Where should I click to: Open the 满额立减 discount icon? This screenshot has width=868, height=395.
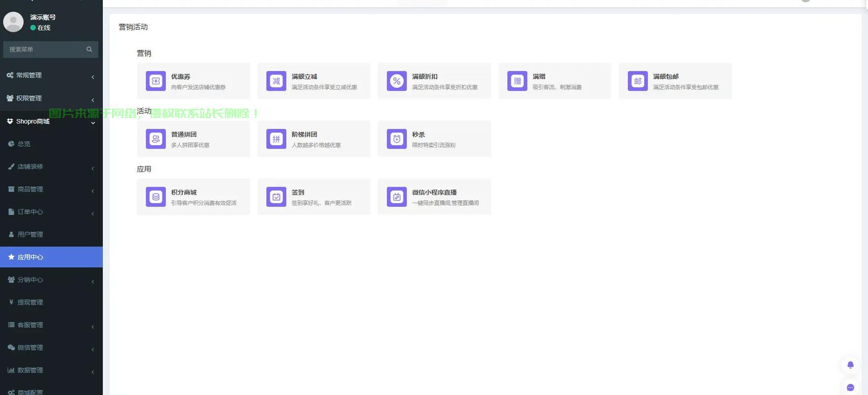pos(276,81)
